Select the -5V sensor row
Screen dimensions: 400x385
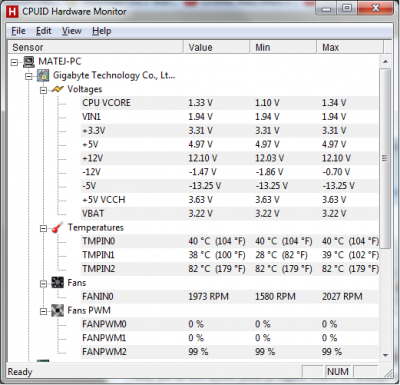tap(229, 186)
